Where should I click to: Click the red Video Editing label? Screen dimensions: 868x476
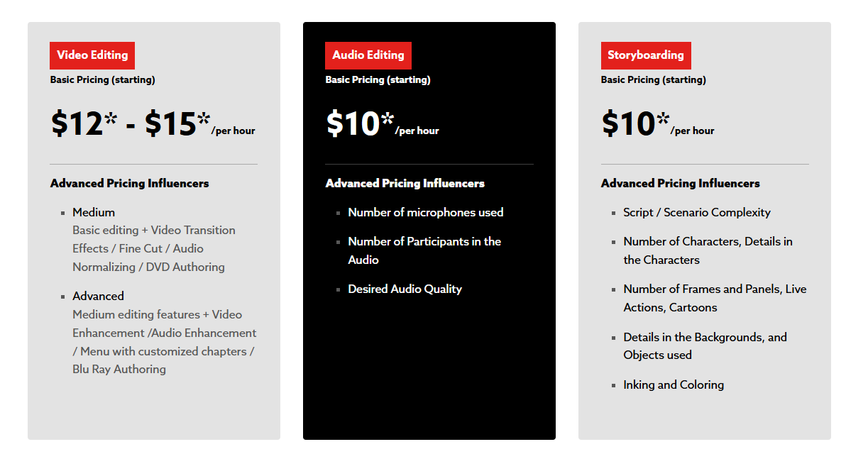click(92, 55)
